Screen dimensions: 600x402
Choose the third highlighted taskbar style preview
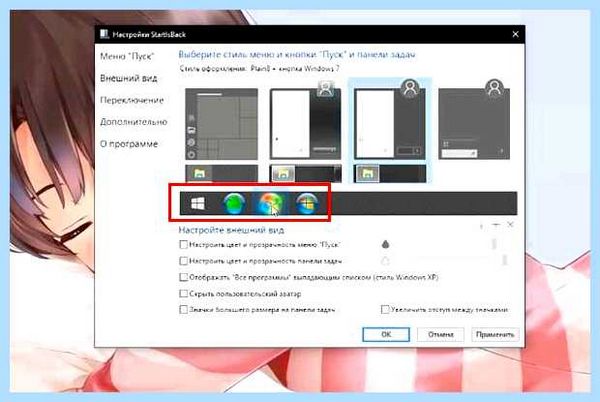[390, 174]
